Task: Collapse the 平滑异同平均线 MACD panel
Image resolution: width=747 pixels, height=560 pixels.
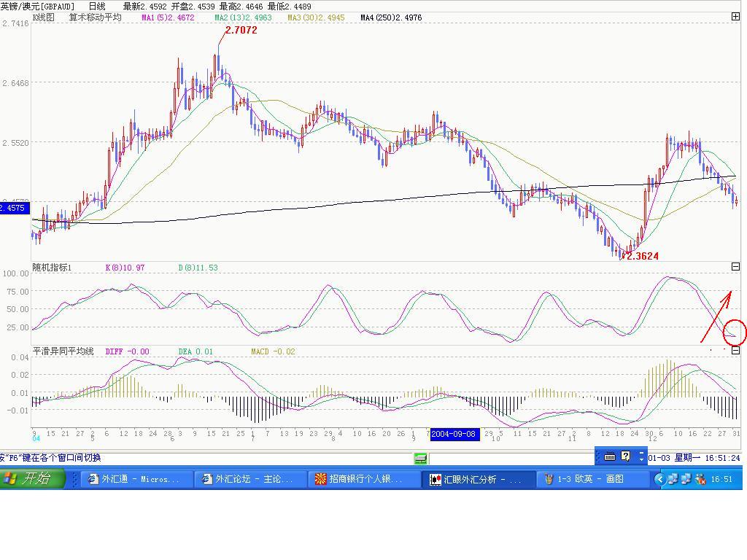Action: tap(735, 351)
